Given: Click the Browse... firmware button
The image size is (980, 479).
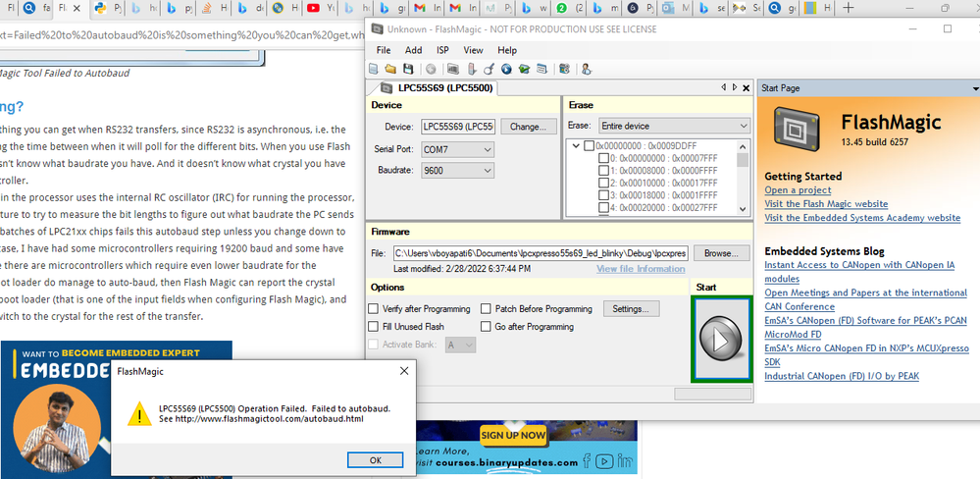Looking at the screenshot, I should (721, 253).
